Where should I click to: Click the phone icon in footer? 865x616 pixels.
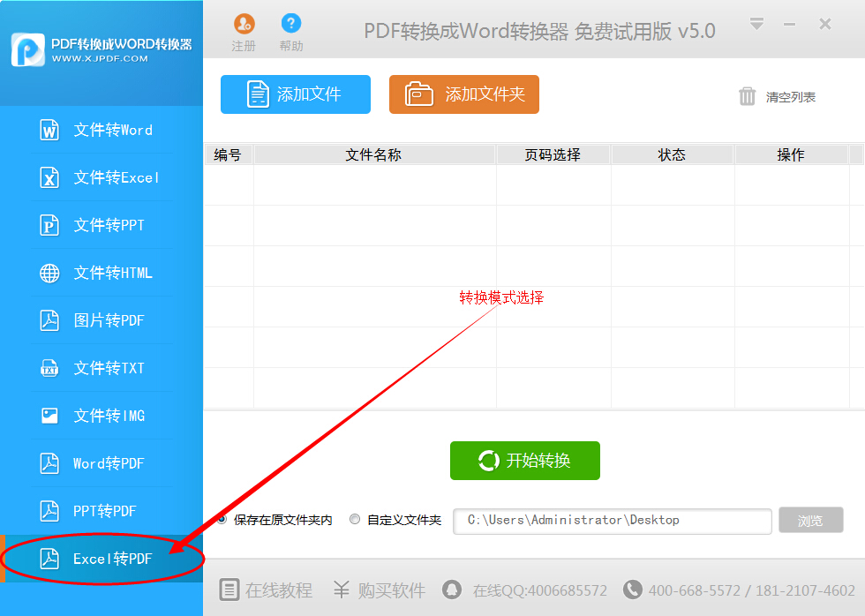[x=632, y=590]
